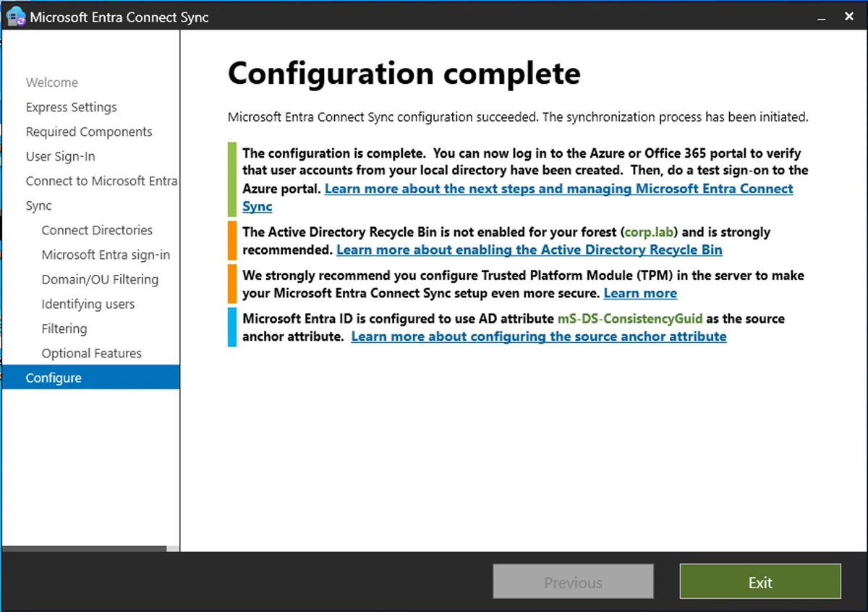Select the User Sign-In step
Screen dimensions: 868x612
[60, 156]
